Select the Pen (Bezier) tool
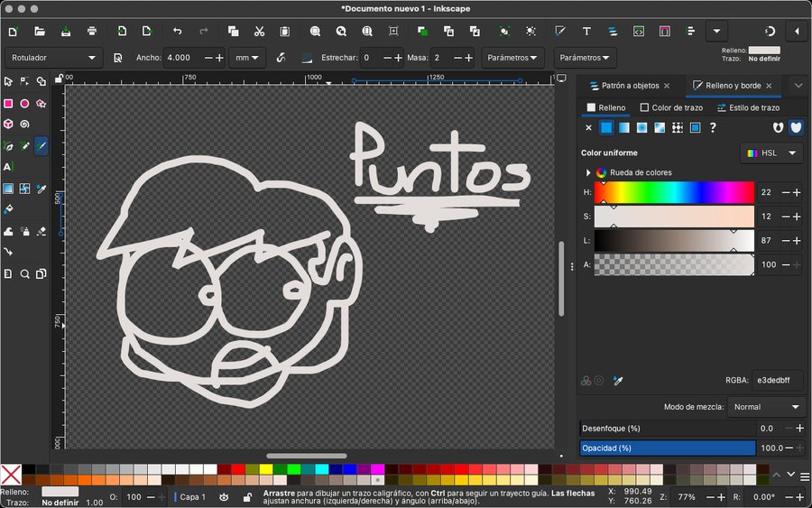The width and height of the screenshot is (812, 508). click(x=8, y=146)
